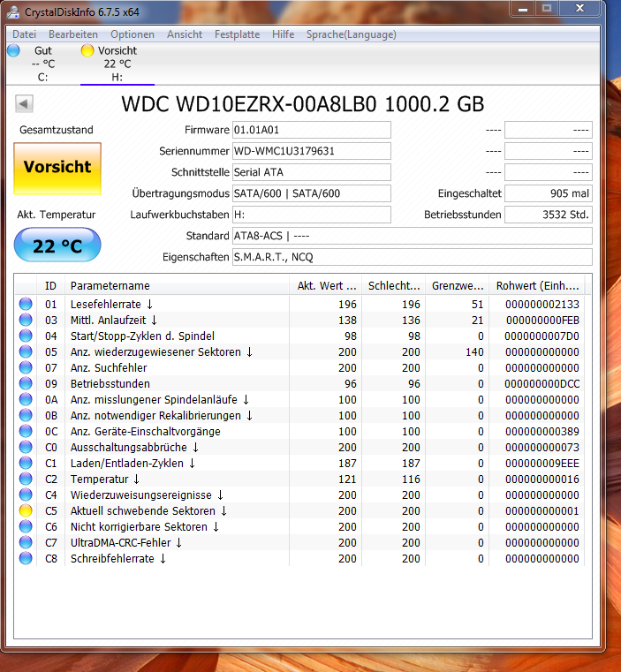The width and height of the screenshot is (621, 672).
Task: Open the Ansicht menu
Action: pyautogui.click(x=185, y=34)
